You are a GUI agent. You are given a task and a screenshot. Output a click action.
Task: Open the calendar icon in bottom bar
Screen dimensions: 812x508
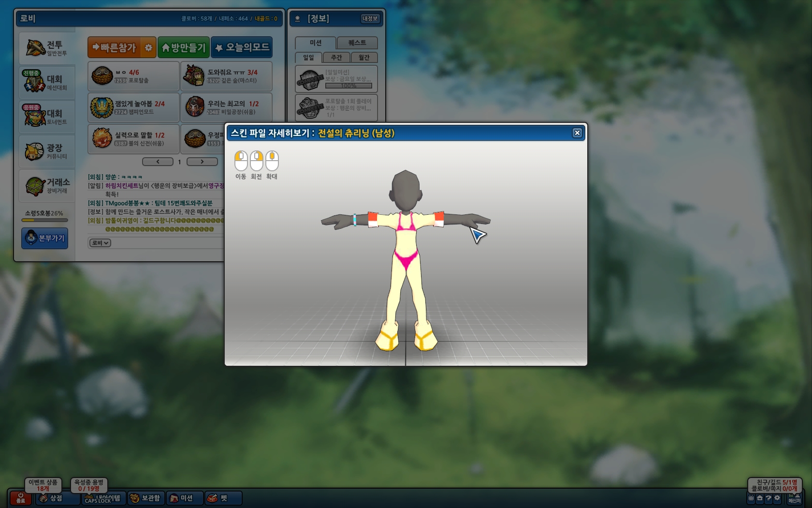coord(751,498)
